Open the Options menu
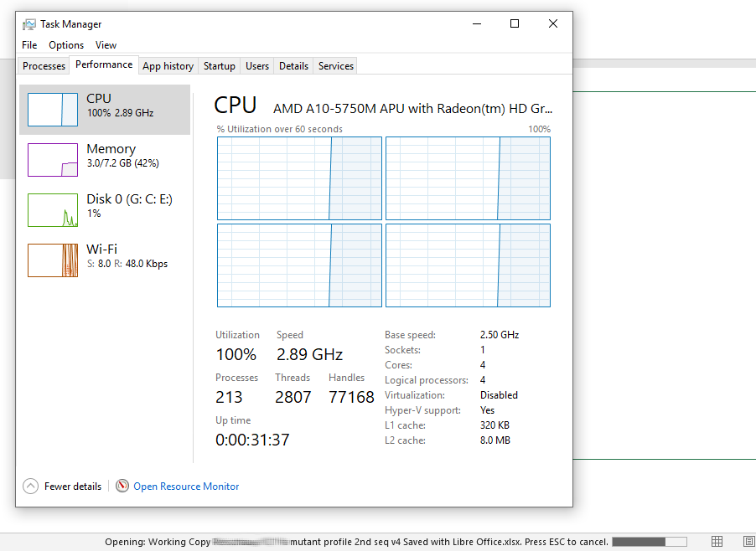The width and height of the screenshot is (756, 551). 66,44
